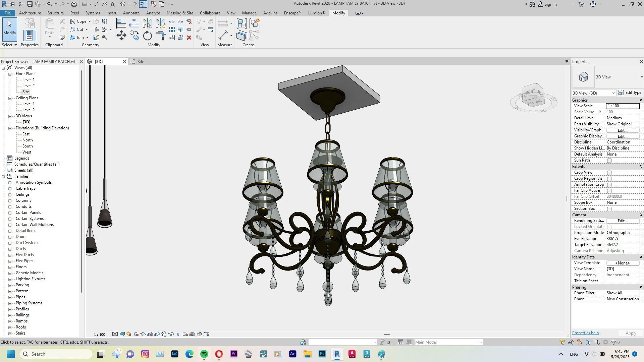Click the Temporary Hide/Isolate glasses icon
Viewport: 644px width, 362px height.
point(171,334)
